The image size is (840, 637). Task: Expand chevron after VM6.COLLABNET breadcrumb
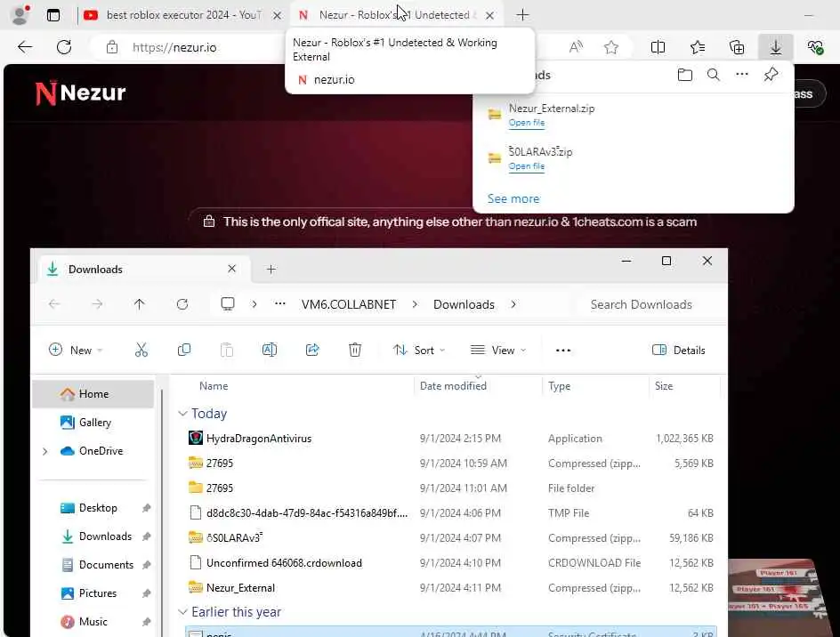(415, 304)
